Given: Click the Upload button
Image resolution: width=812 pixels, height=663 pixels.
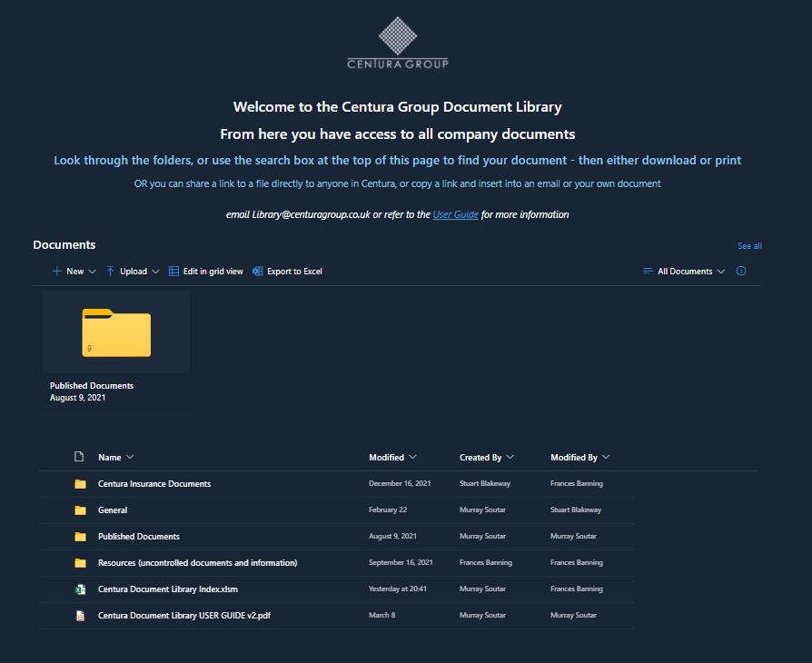Looking at the screenshot, I should 133,271.
